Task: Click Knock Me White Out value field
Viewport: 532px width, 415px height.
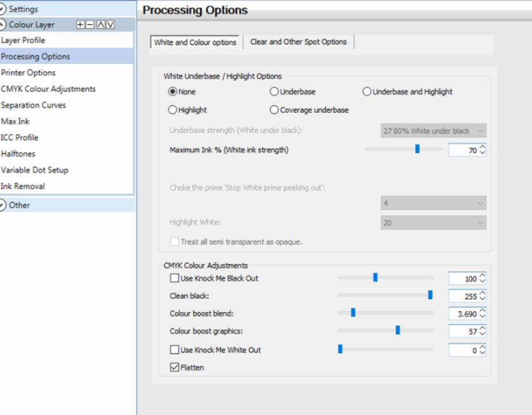Action: (464, 350)
